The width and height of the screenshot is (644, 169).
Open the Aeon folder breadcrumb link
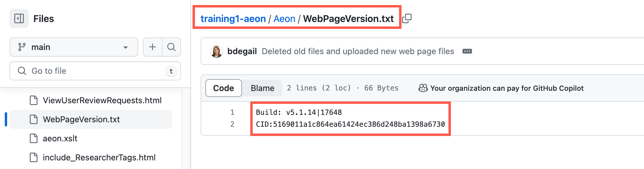pyautogui.click(x=284, y=19)
